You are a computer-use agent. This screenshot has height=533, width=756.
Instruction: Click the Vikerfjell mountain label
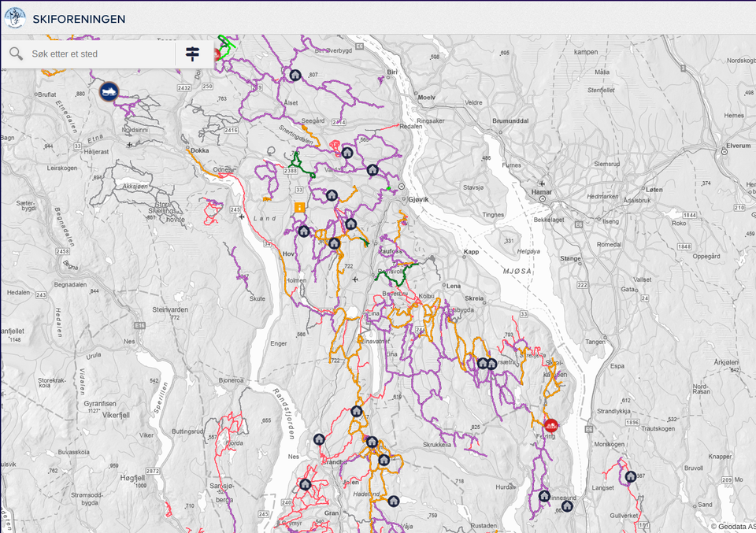pyautogui.click(x=117, y=415)
